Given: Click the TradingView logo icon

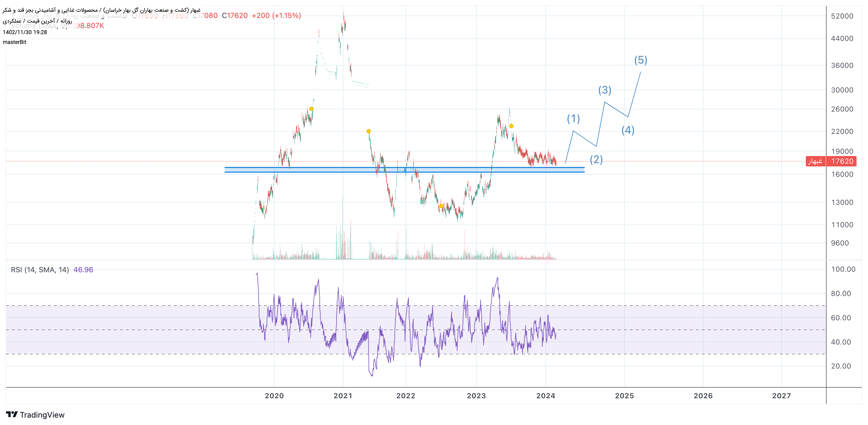Looking at the screenshot, I should [11, 414].
